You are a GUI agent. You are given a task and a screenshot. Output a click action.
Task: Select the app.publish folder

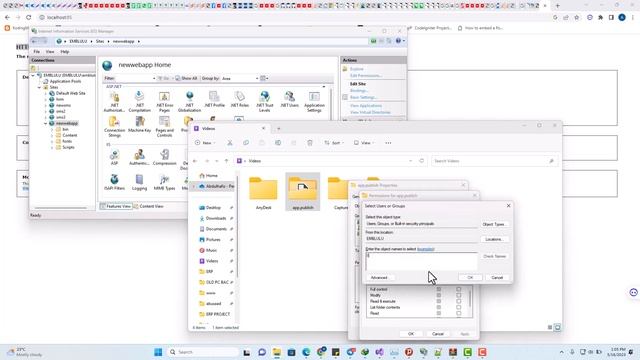(x=303, y=193)
